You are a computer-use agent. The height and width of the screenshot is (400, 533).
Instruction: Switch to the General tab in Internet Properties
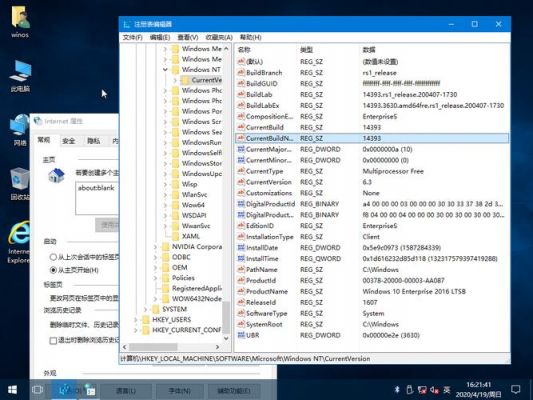tap(44, 140)
